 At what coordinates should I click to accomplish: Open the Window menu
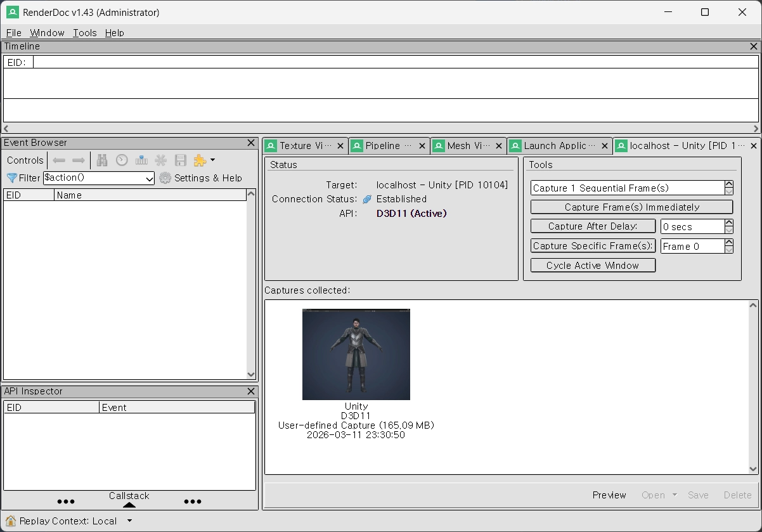[48, 33]
